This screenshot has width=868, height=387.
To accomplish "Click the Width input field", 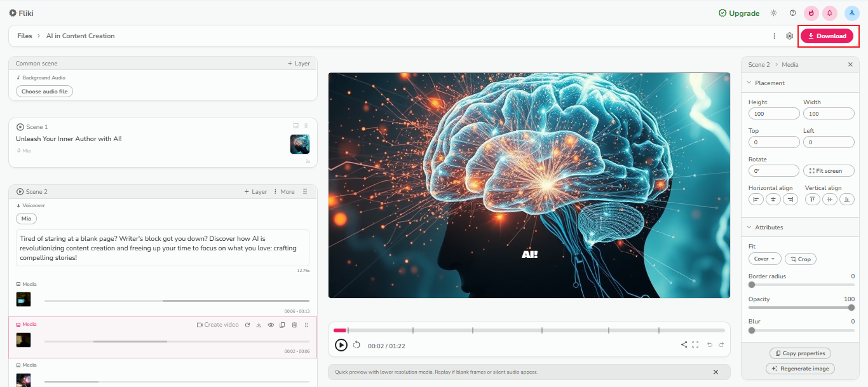I will tap(829, 114).
